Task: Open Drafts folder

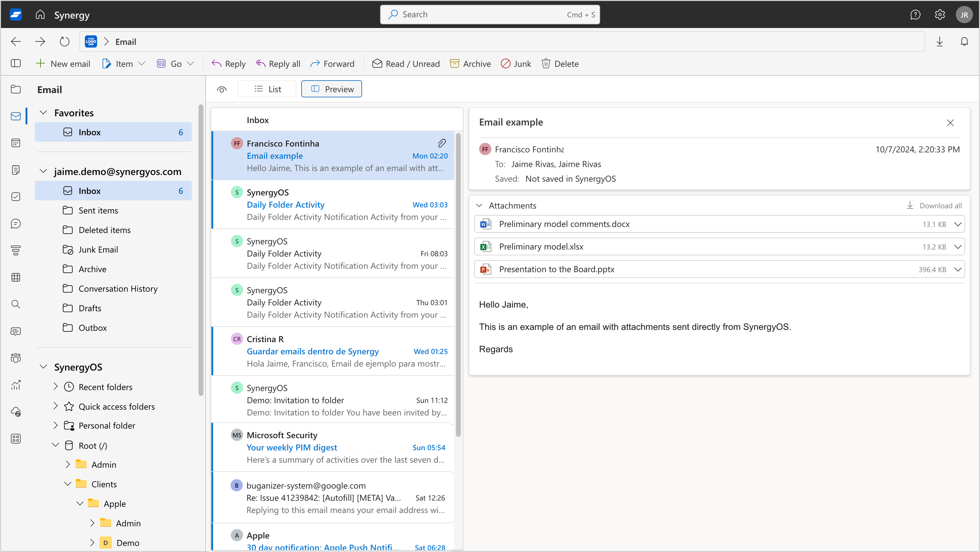Action: point(113,308)
